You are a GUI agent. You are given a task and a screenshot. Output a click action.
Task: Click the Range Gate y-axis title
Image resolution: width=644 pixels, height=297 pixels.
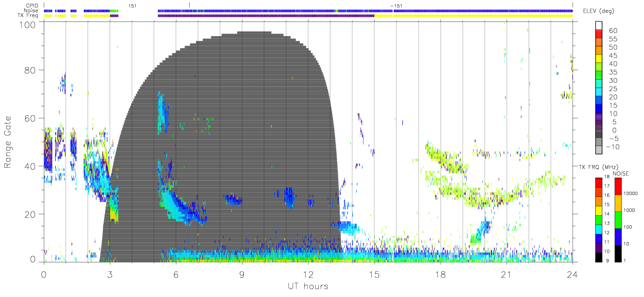(x=8, y=142)
